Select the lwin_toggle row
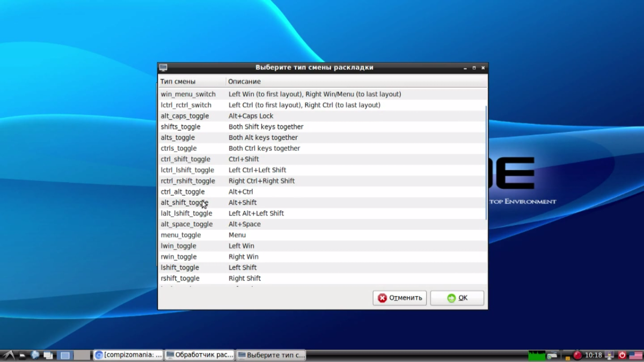The width and height of the screenshot is (644, 362). 322,246
